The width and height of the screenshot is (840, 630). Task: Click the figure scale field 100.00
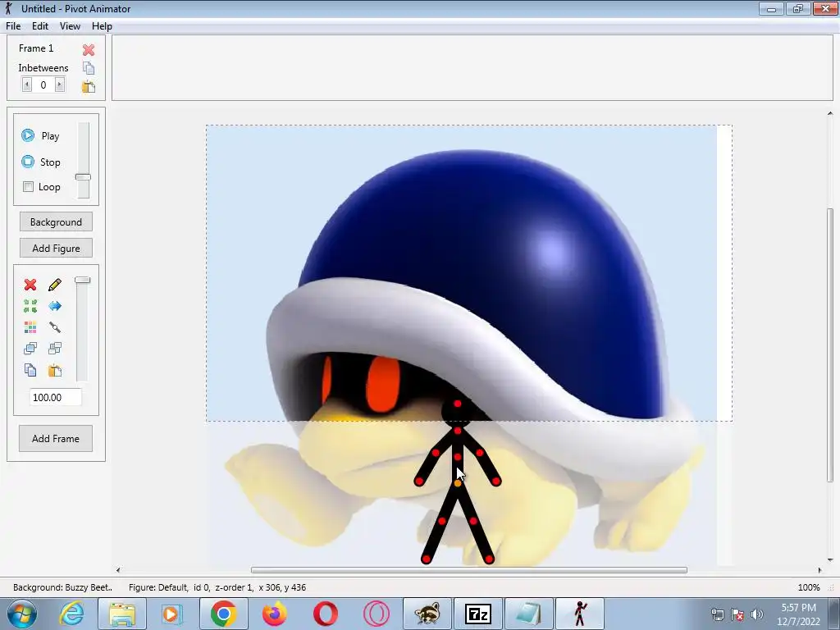tap(55, 398)
